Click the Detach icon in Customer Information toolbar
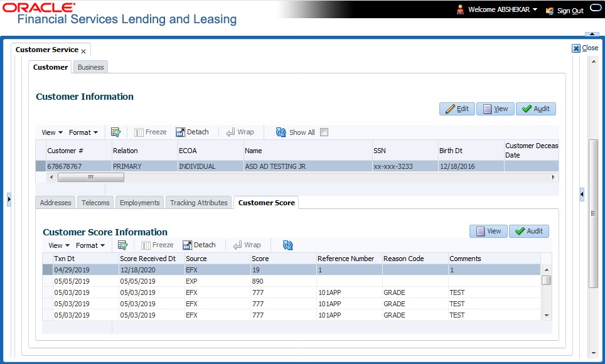The height and width of the screenshot is (364, 605). (180, 132)
